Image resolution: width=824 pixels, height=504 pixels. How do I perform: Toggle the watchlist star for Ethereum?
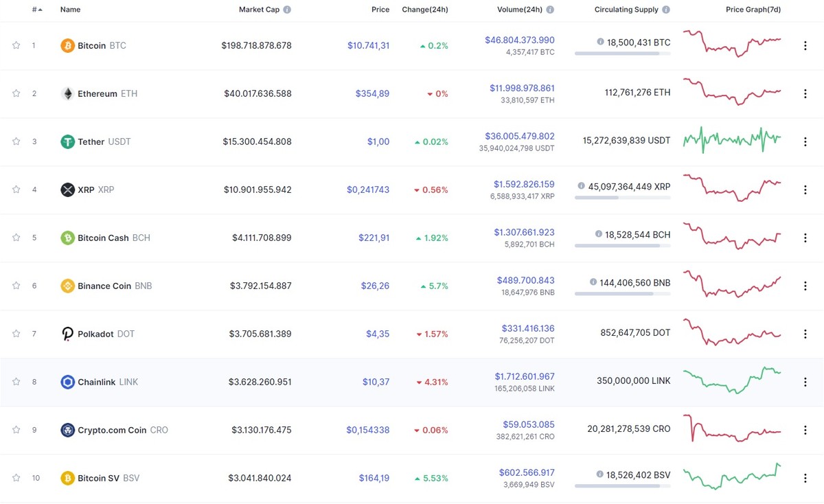pos(16,93)
